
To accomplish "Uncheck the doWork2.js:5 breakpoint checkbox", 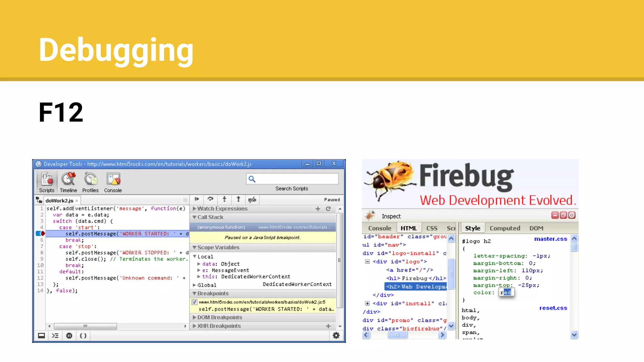I will point(194,302).
